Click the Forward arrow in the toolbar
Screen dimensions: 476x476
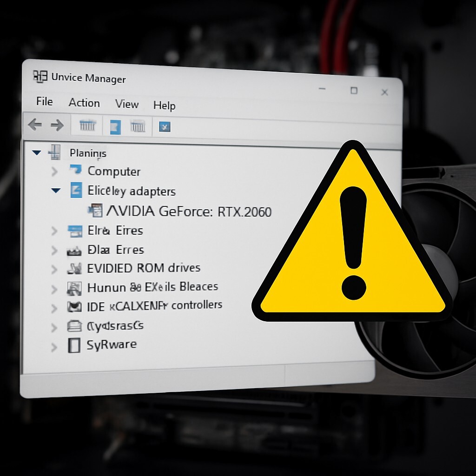coord(57,125)
